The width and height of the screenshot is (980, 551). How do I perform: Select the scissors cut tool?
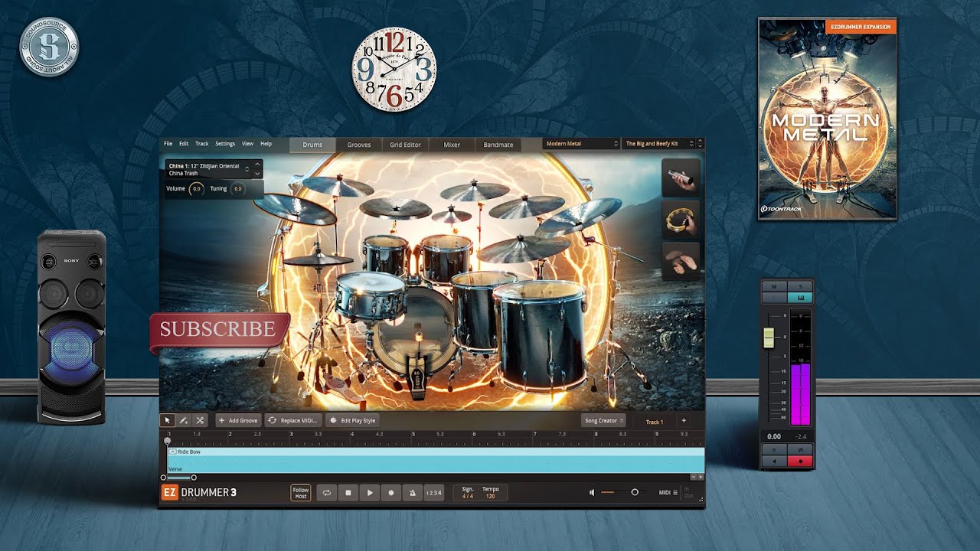200,420
